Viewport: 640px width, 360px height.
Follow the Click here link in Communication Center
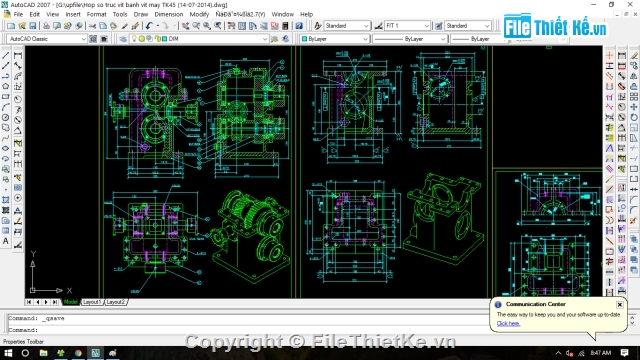point(508,324)
